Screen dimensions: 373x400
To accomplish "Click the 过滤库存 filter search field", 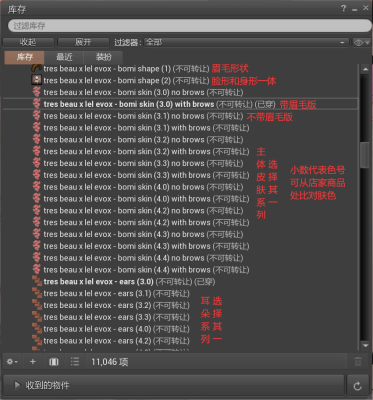I will pos(189,26).
